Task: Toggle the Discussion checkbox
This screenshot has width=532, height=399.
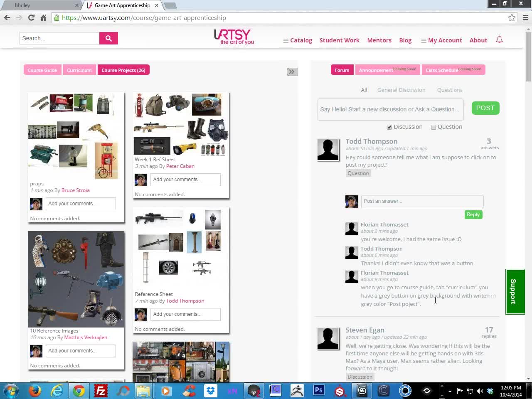Action: (x=389, y=127)
